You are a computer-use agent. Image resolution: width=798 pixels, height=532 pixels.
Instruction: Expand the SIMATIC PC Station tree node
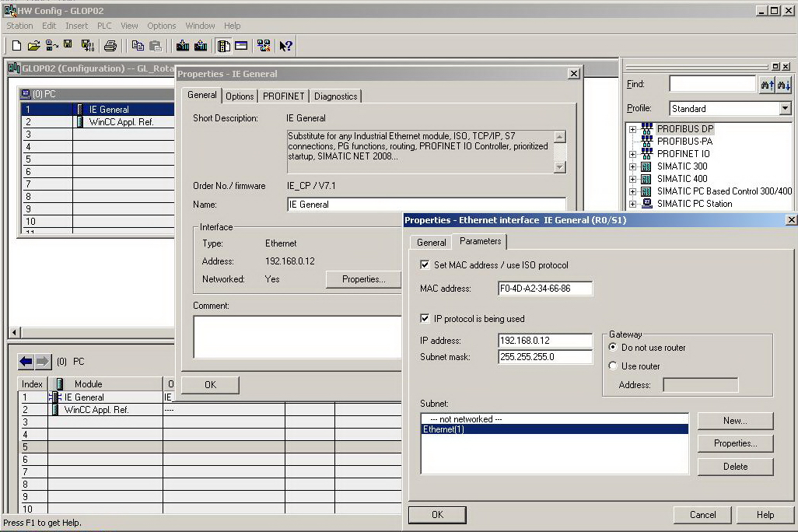point(632,204)
